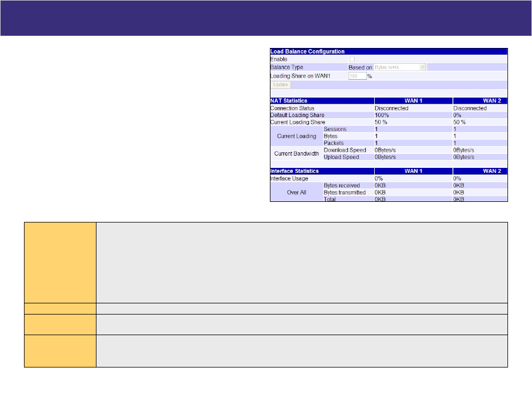Click the 'Enable' row label
The width and height of the screenshot is (532, 411).
point(279,59)
